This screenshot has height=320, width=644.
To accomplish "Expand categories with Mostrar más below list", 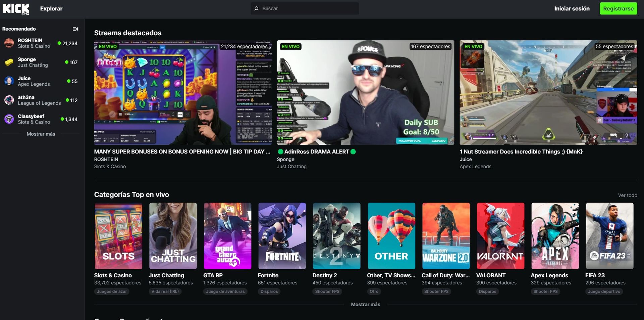I will coord(365,305).
